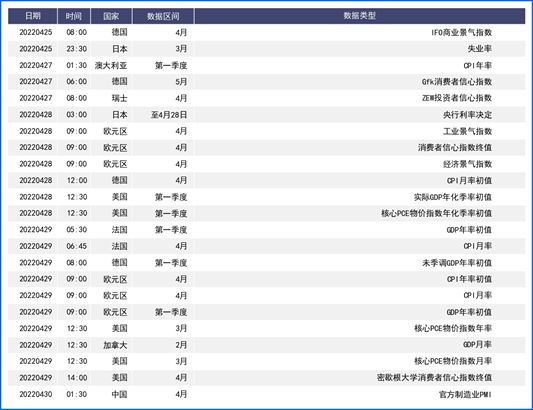Click the 澳大利亚 country cell
The image size is (533, 410).
111,65
